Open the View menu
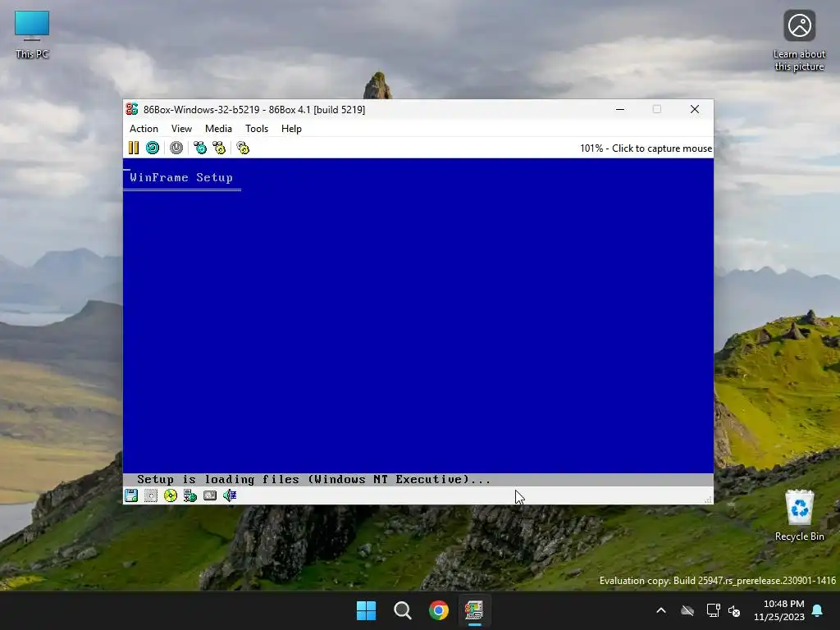This screenshot has height=630, width=840. point(181,129)
